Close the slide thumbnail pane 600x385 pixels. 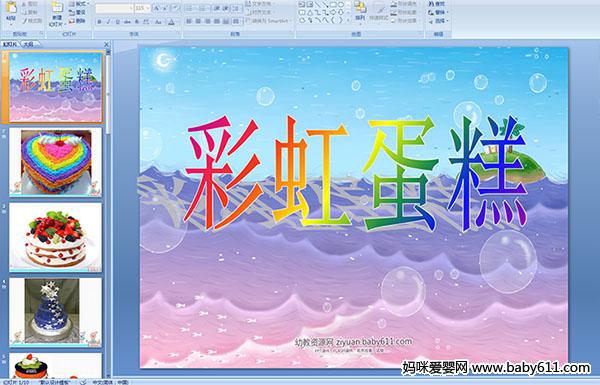[106, 45]
